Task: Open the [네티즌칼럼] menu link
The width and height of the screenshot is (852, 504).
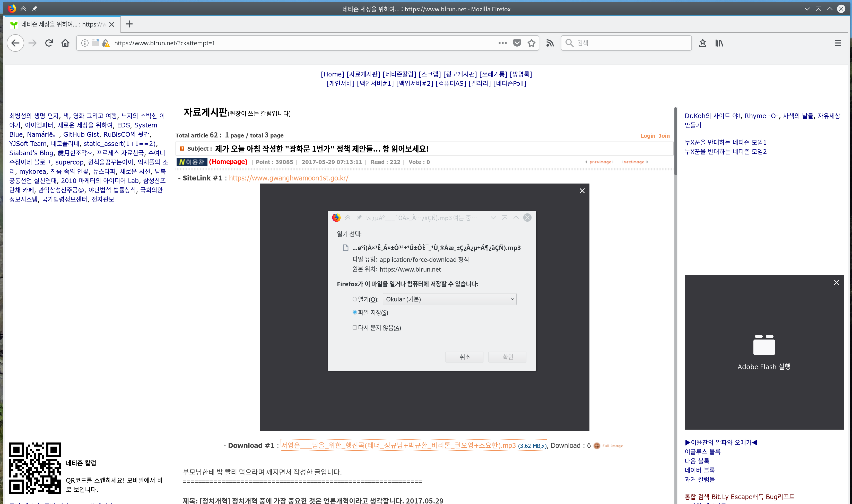Action: pyautogui.click(x=399, y=74)
